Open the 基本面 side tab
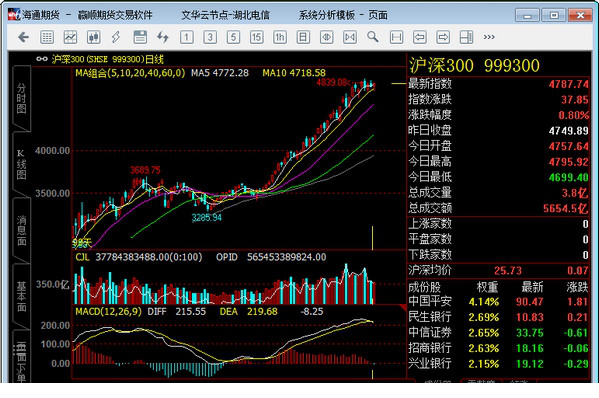This screenshot has height=398, width=599. click(21, 296)
